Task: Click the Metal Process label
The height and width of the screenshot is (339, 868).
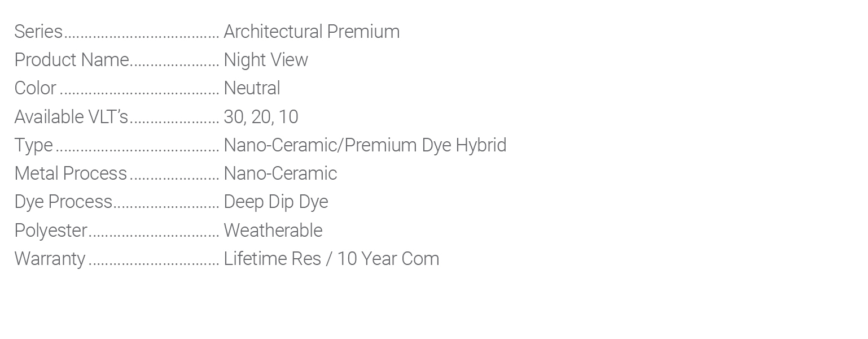Action: (71, 174)
